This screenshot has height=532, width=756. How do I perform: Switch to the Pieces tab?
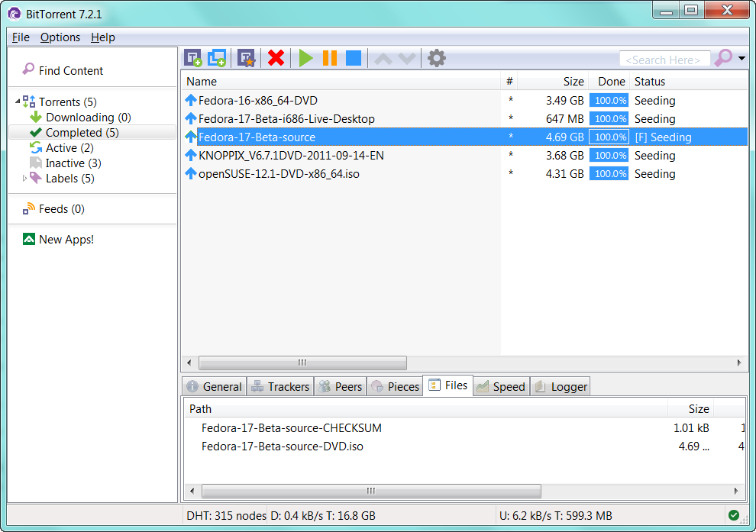(x=396, y=386)
